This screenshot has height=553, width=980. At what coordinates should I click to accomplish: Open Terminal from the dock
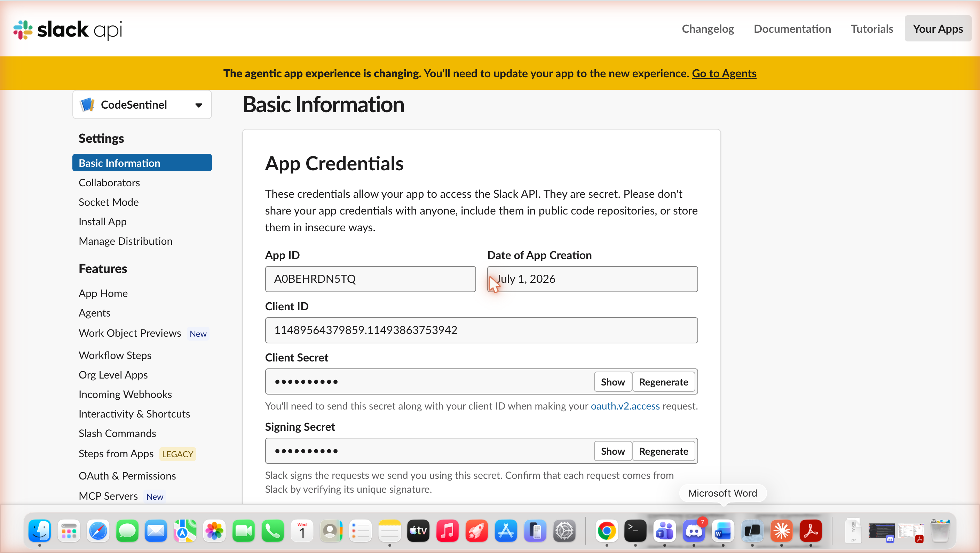635,531
